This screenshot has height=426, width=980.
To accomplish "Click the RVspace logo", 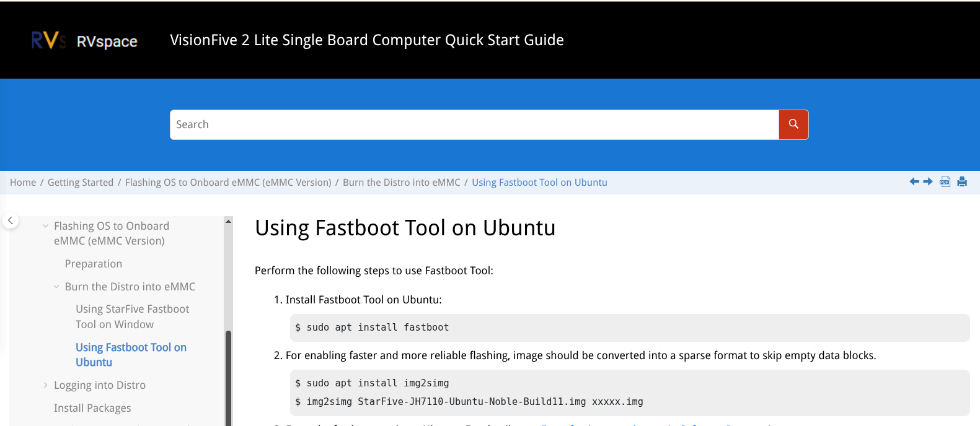I will [84, 41].
